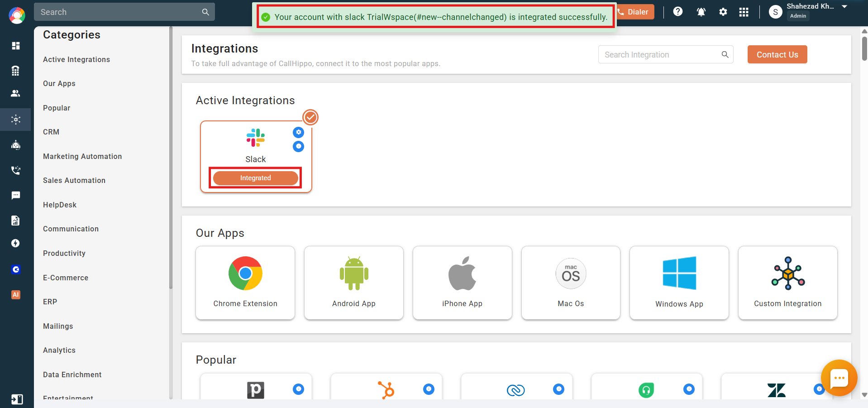Expand the user account dropdown arrow

coord(844,6)
